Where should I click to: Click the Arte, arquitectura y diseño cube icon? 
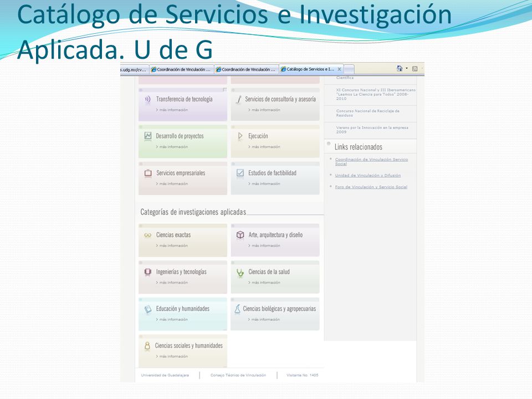(x=240, y=235)
